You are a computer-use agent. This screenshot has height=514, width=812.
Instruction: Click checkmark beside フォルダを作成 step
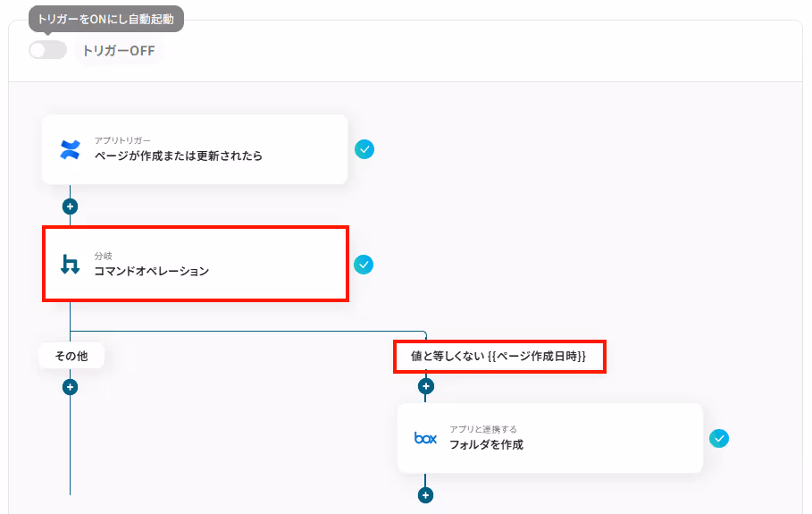(x=719, y=438)
